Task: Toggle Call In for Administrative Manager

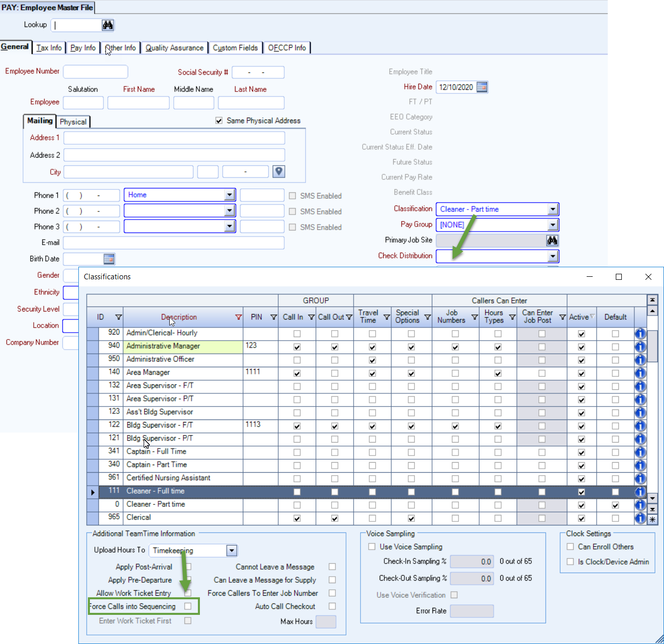Action: (297, 347)
